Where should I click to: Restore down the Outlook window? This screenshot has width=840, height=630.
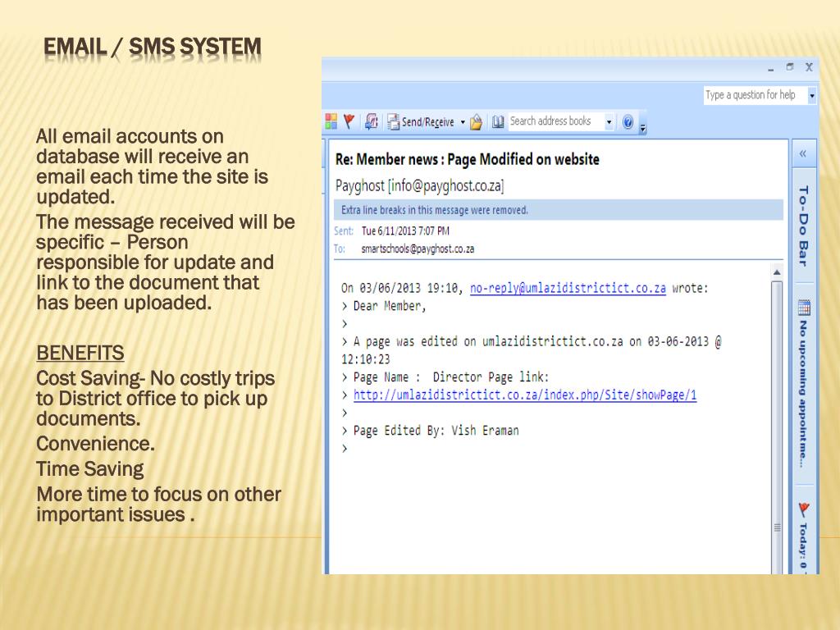coord(790,67)
